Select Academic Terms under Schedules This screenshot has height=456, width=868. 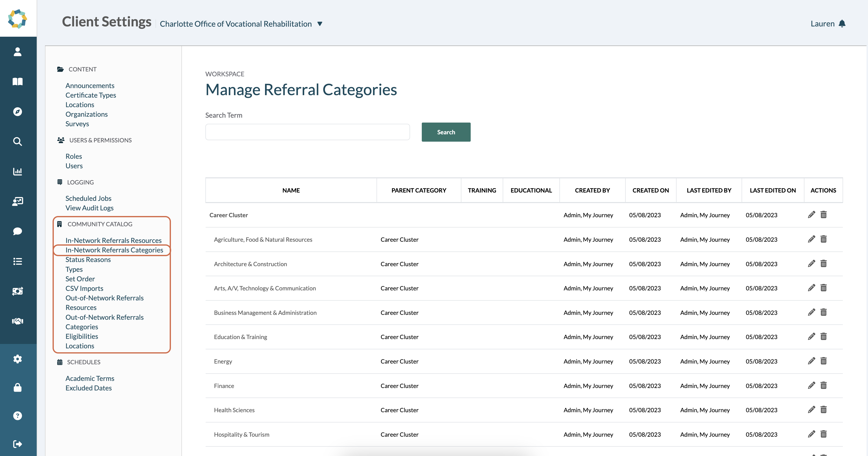(x=90, y=378)
